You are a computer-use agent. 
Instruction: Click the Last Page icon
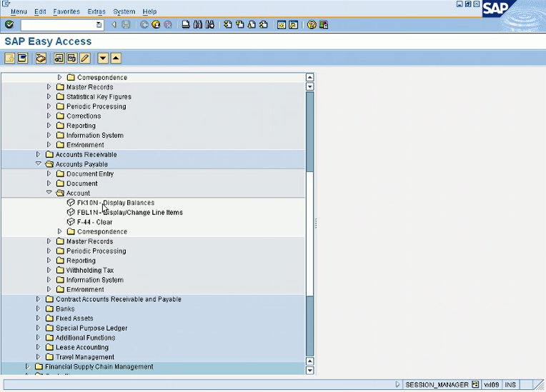264,25
